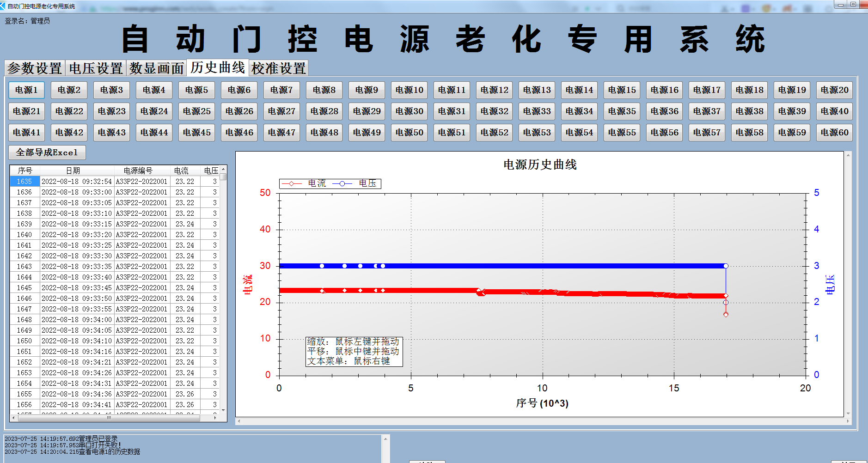Click the 电压 legend entry in chart

(355, 183)
